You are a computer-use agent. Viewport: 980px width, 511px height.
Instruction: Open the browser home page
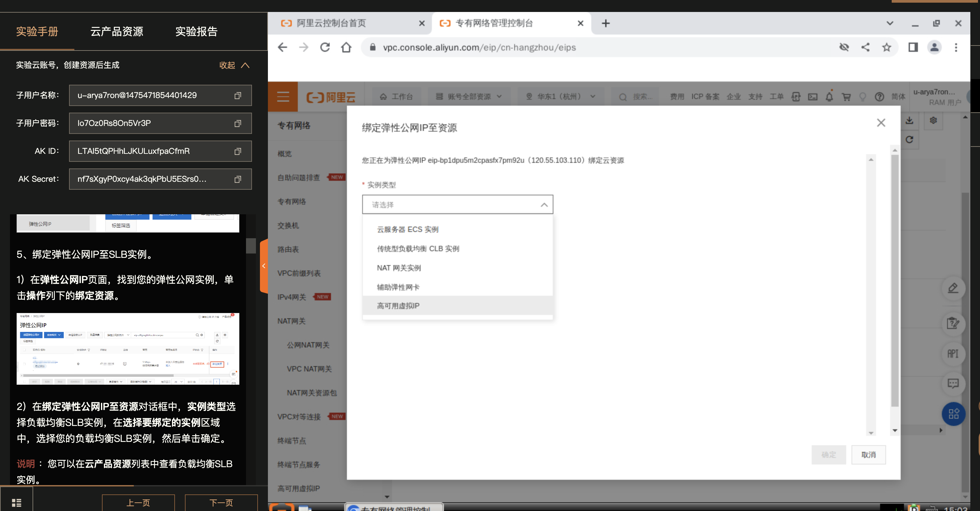tap(346, 47)
